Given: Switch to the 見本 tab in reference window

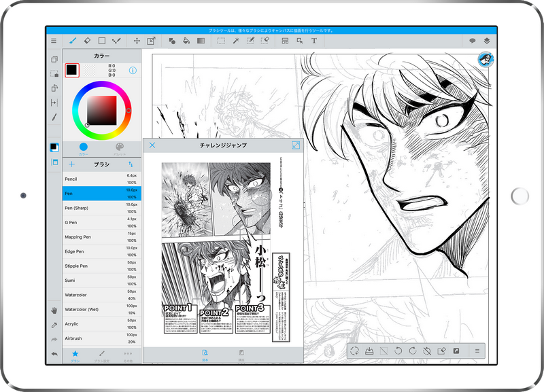Looking at the screenshot, I should click(205, 355).
